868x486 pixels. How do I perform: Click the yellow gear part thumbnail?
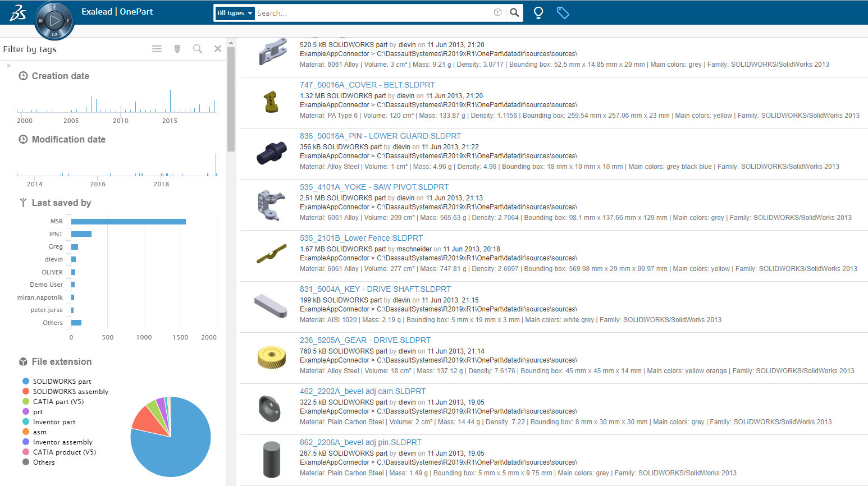click(x=272, y=357)
